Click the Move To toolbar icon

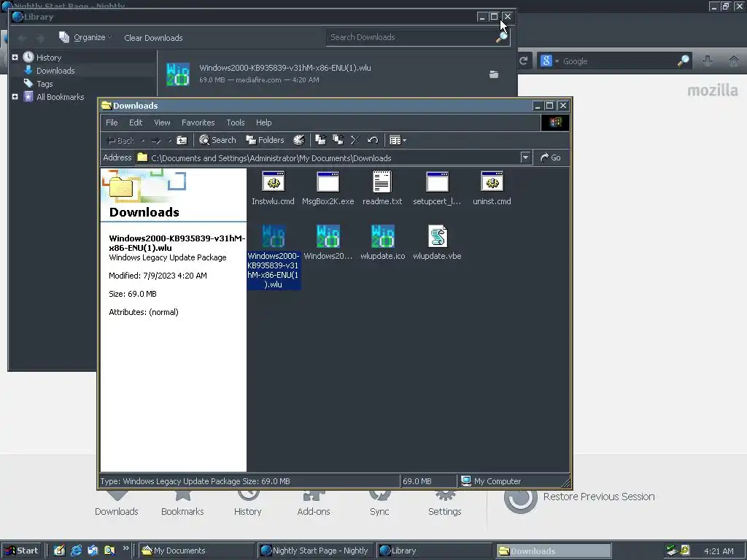tap(321, 140)
